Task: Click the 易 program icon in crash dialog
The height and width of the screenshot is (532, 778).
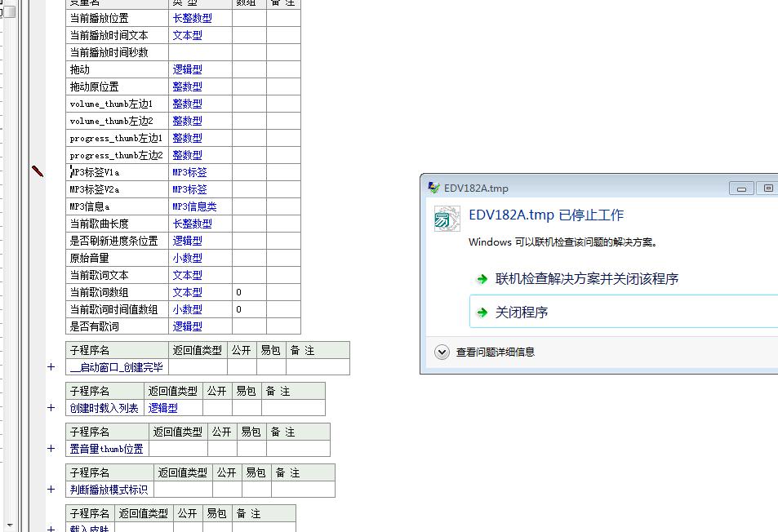Action: [x=447, y=219]
